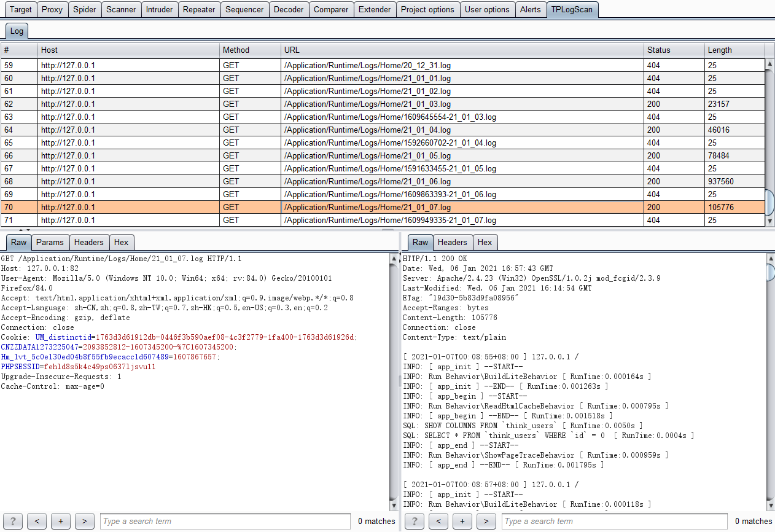Select log row 60 for 21_01_01.log
The height and width of the screenshot is (532, 775).
[383, 78]
